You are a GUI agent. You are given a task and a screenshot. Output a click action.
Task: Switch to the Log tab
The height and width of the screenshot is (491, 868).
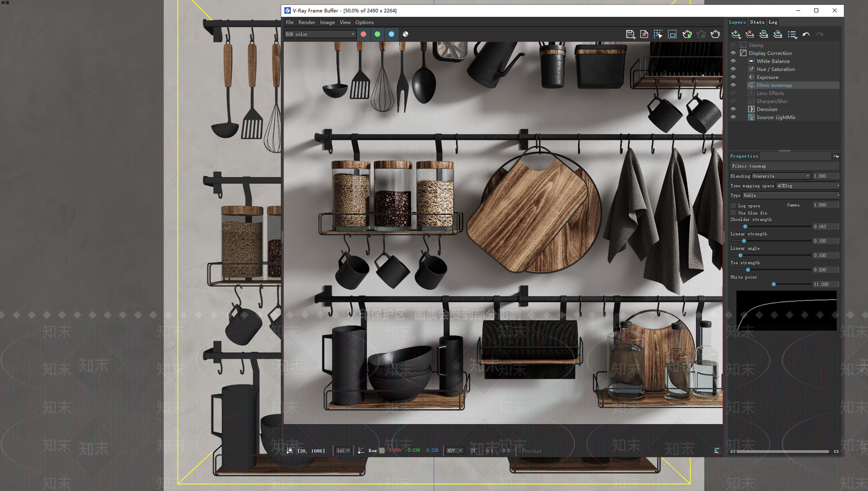(x=773, y=22)
